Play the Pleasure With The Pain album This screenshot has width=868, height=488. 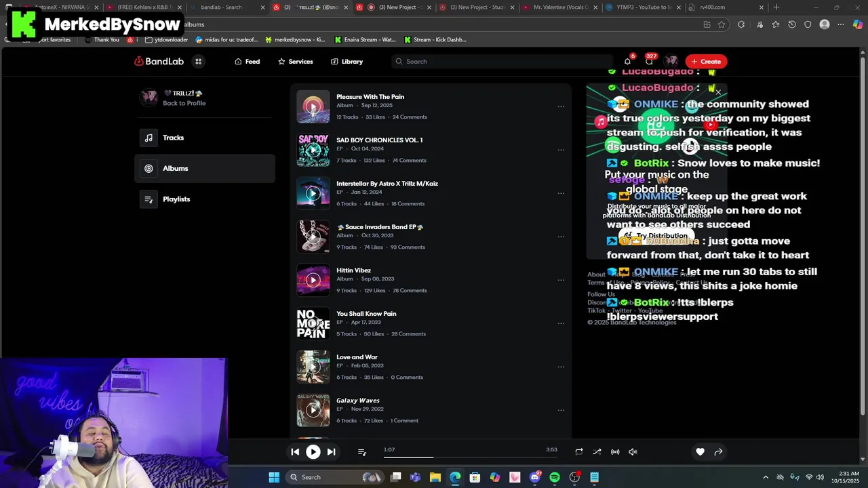[313, 107]
